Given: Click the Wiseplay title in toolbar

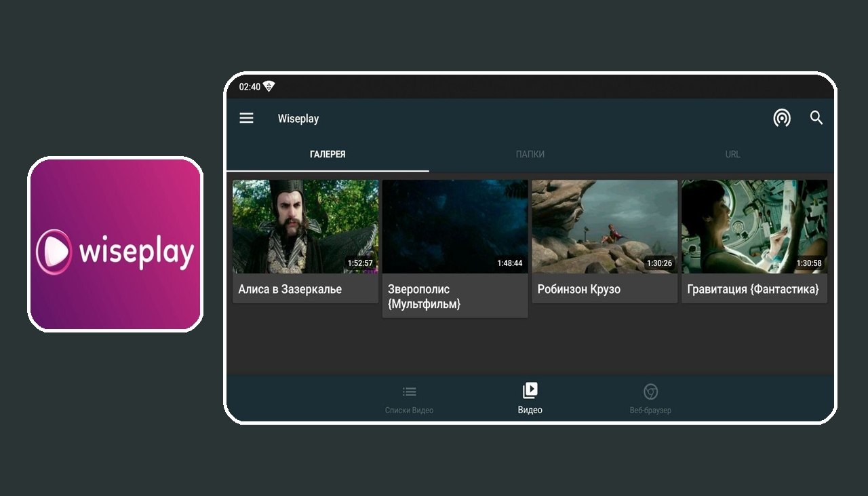Looking at the screenshot, I should point(298,118).
